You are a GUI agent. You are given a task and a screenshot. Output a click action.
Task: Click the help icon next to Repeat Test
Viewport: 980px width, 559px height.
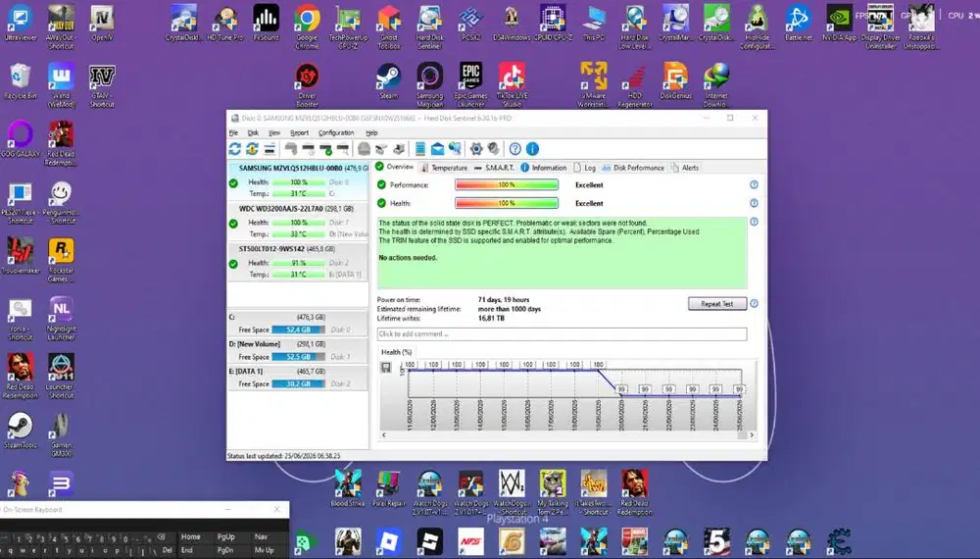click(x=754, y=304)
